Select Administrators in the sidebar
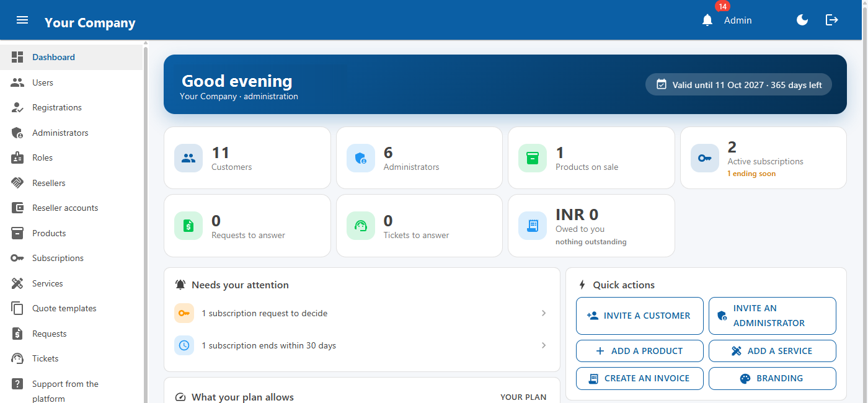This screenshot has height=403, width=868. (71, 133)
